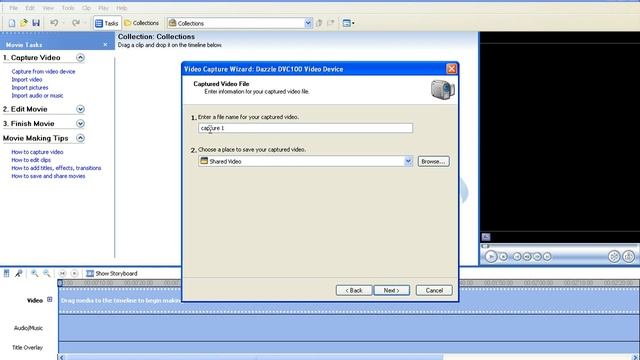
Task: Click the timeline Zoom Out magnifier
Action: pyautogui.click(x=47, y=273)
